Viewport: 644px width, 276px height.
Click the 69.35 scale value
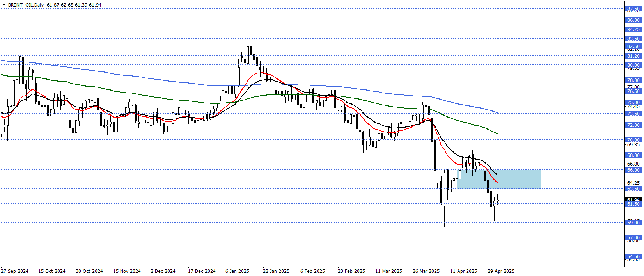tap(633, 145)
